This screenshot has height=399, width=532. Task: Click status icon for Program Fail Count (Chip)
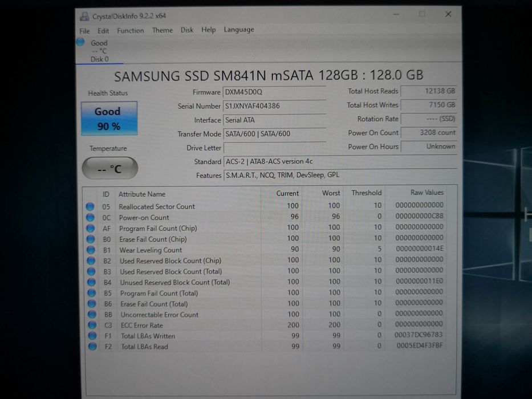pos(90,228)
